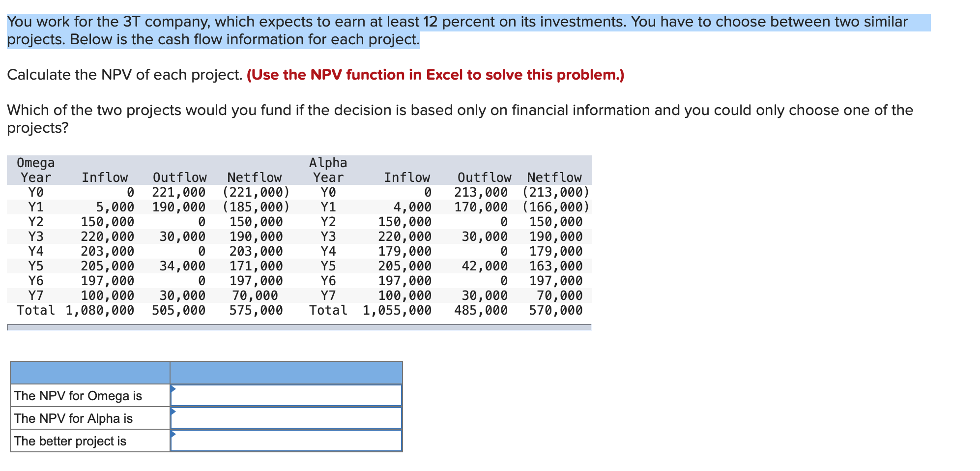Click the 'Total' row label for Omega

(36, 310)
